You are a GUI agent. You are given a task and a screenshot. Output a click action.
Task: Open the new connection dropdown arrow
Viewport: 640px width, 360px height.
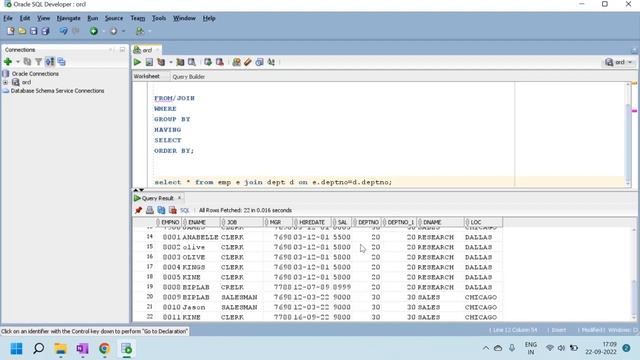click(18, 62)
